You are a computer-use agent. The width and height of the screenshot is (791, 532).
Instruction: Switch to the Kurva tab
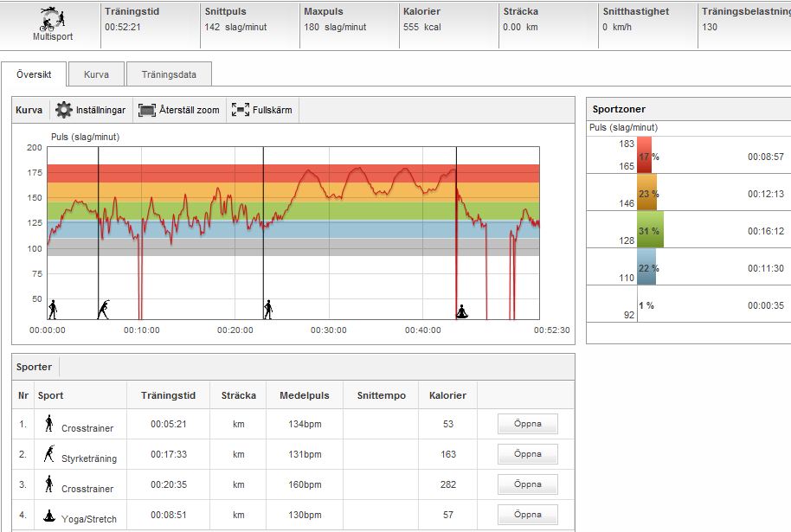point(96,74)
